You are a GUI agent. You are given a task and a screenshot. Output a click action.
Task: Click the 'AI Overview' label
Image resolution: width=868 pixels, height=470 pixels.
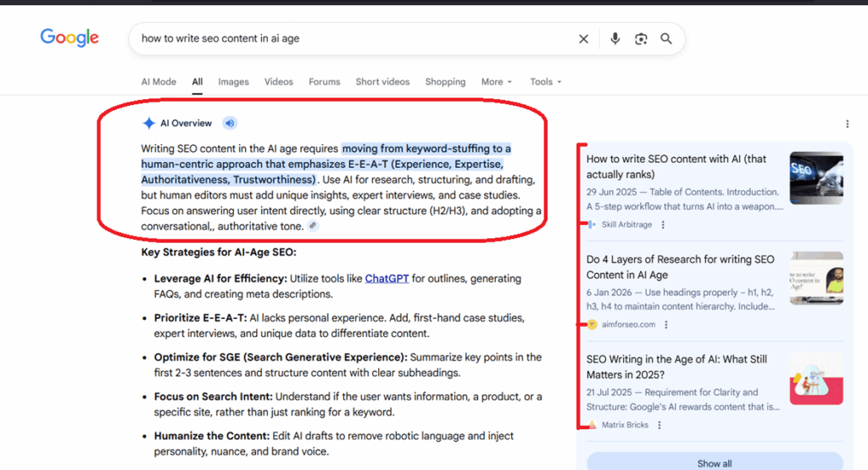(x=186, y=123)
